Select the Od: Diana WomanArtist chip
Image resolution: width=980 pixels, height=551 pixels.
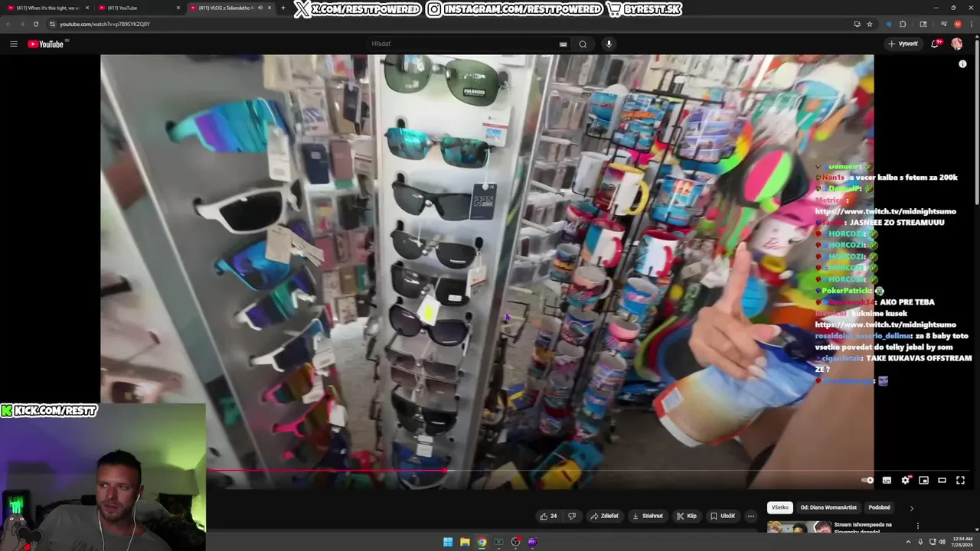tap(828, 507)
